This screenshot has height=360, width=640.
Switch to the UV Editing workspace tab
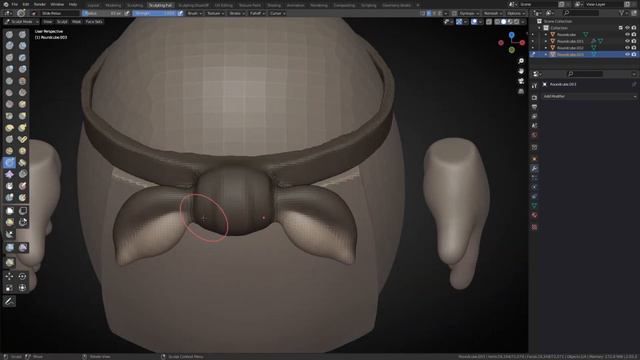pos(223,5)
